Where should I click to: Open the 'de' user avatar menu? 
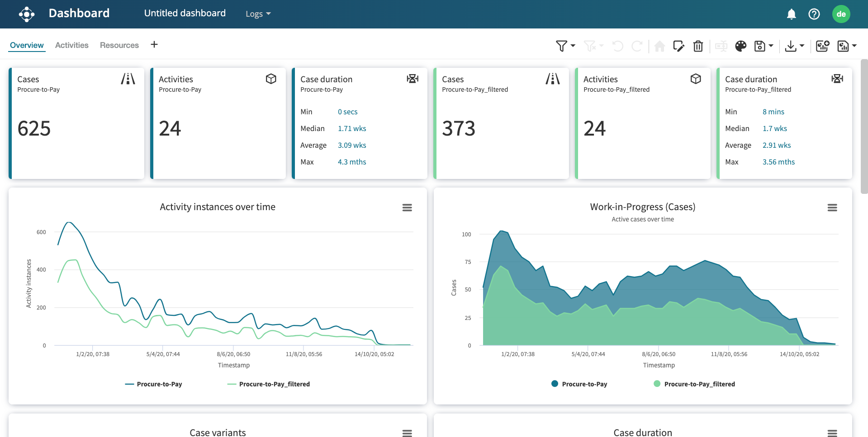coord(841,14)
